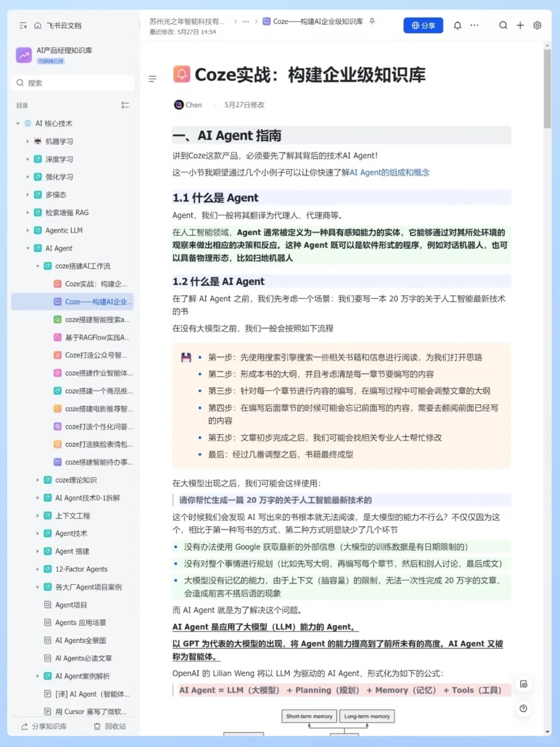This screenshot has height=747, width=560.
Task: Open the settings gear icon in top bar
Action: pyautogui.click(x=537, y=25)
